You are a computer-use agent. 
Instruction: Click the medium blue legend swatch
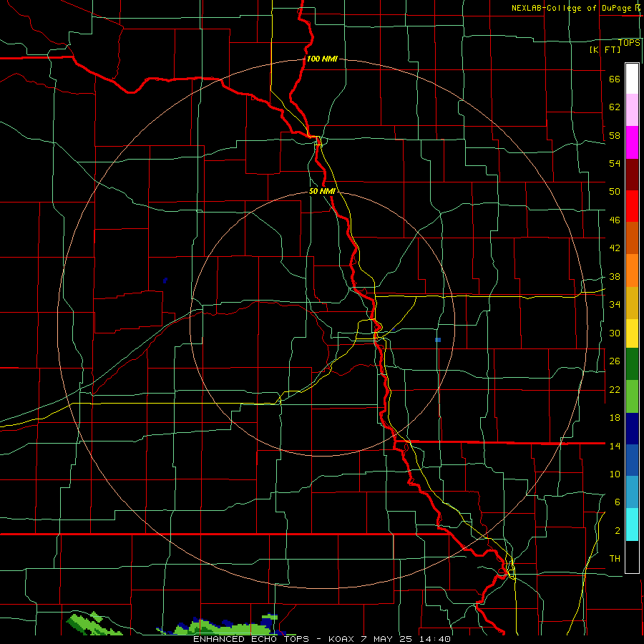632,460
